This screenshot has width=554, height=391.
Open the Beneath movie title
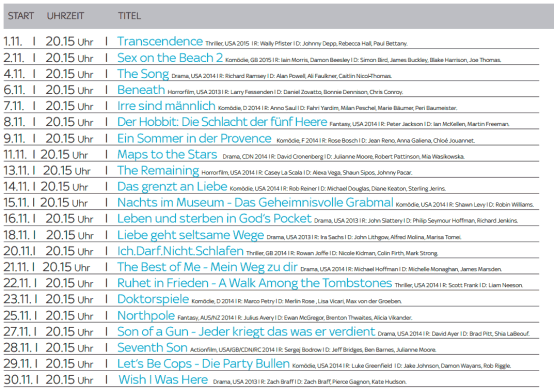(x=141, y=90)
